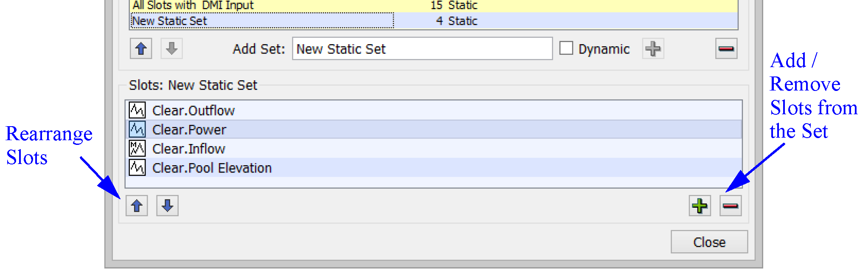The height and width of the screenshot is (277, 868).
Task: Select the New Static Set row
Action: click(x=170, y=21)
